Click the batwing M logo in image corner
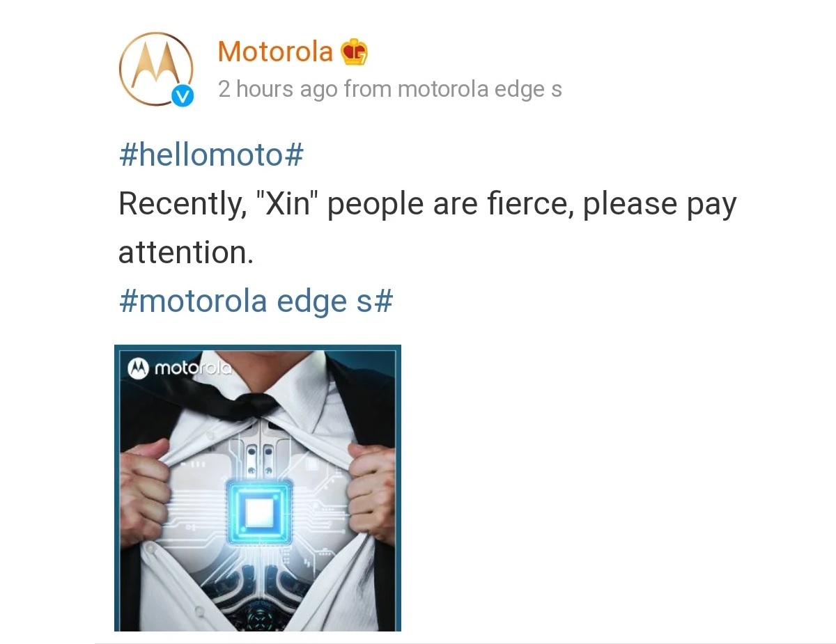The width and height of the screenshot is (836, 644). [x=138, y=367]
